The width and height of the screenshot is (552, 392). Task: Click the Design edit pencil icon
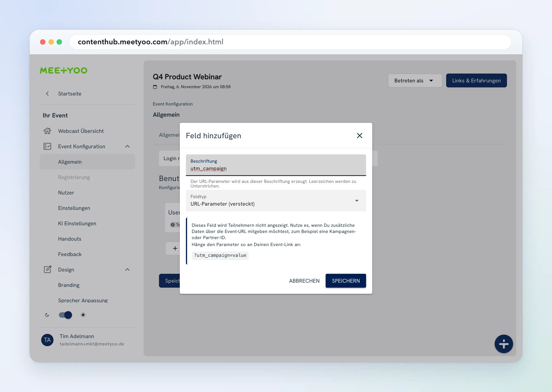click(x=48, y=269)
